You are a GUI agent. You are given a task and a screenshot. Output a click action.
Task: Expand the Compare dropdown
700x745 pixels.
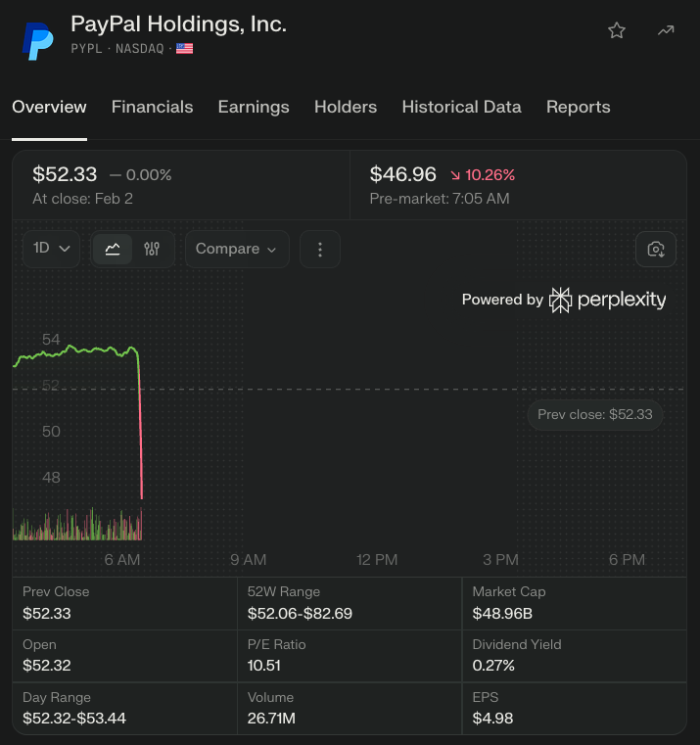(237, 249)
